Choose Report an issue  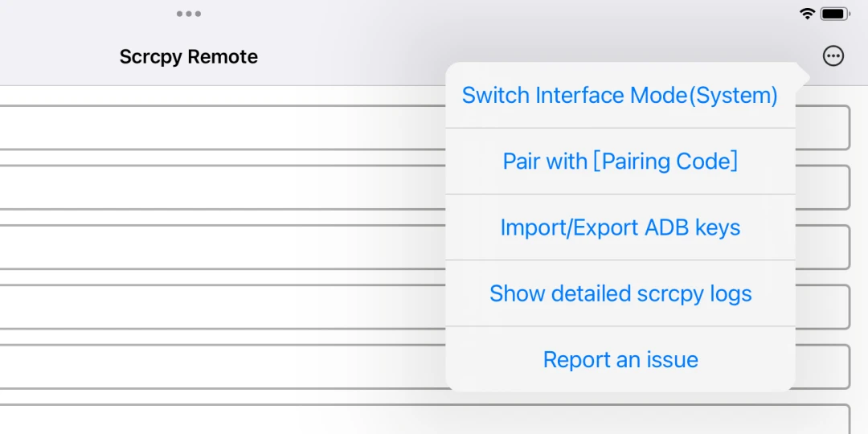(x=620, y=359)
